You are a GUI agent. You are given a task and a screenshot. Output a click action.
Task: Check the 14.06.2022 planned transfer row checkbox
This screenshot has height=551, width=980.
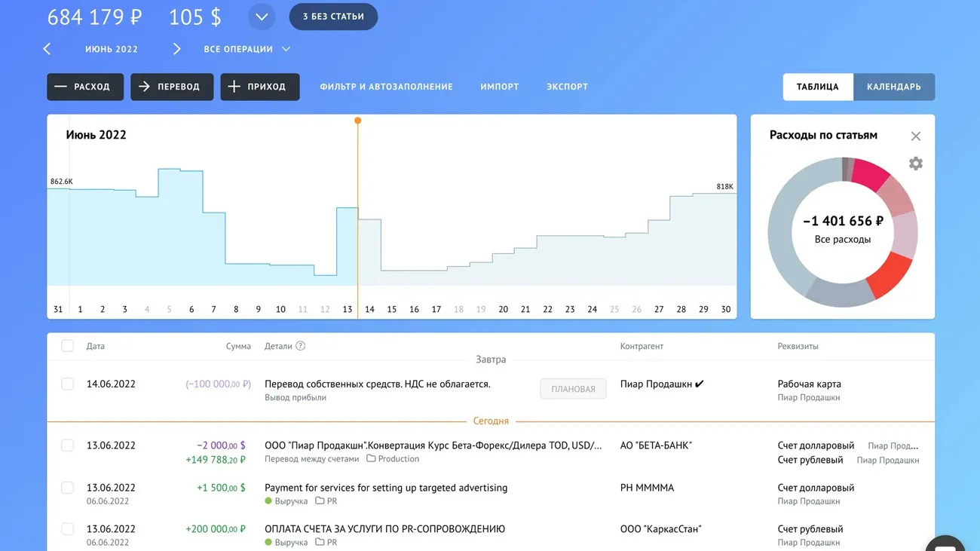[x=68, y=384]
